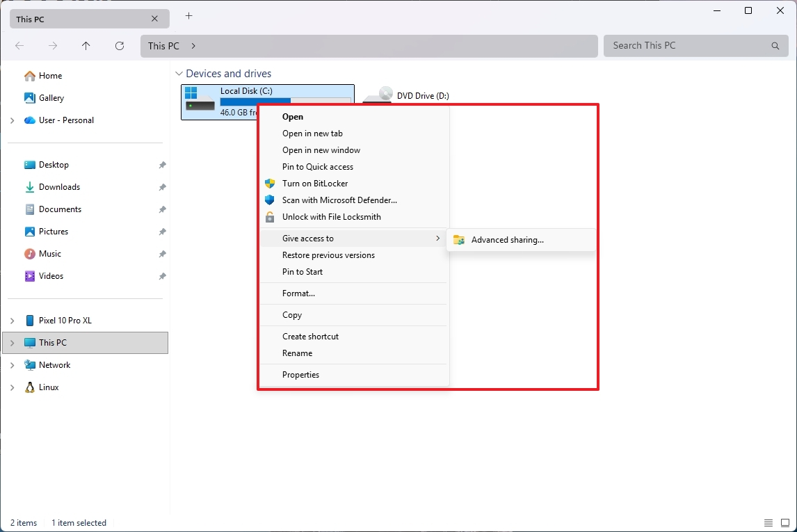Collapse the Devices and drives section
This screenshot has height=532, width=797.
(x=179, y=73)
